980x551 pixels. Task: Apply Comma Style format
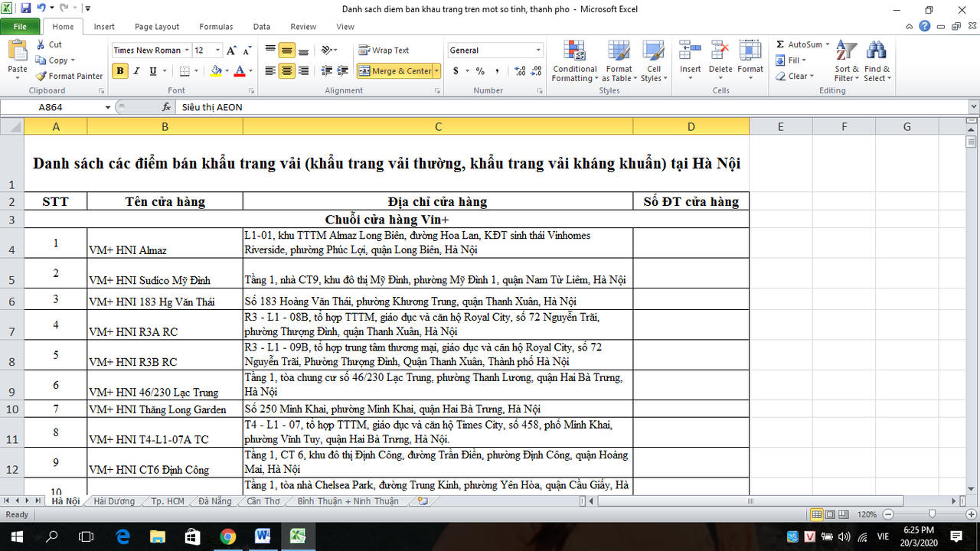point(497,71)
